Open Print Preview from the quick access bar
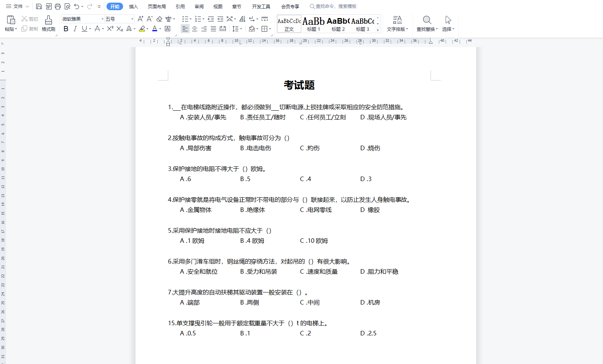Viewport: 603px width, 364px height. (67, 6)
